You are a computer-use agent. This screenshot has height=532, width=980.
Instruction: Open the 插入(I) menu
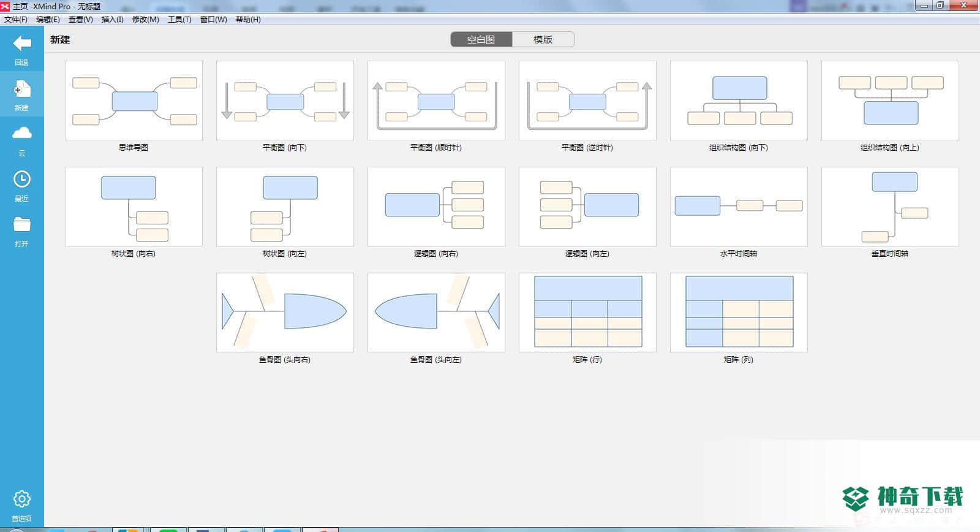[112, 20]
